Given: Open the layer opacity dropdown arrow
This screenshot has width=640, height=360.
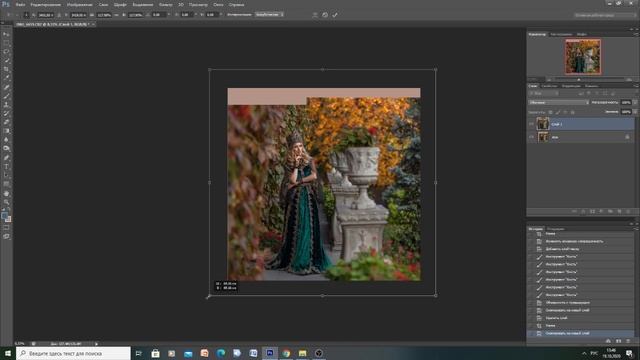Looking at the screenshot, I should pos(635,102).
